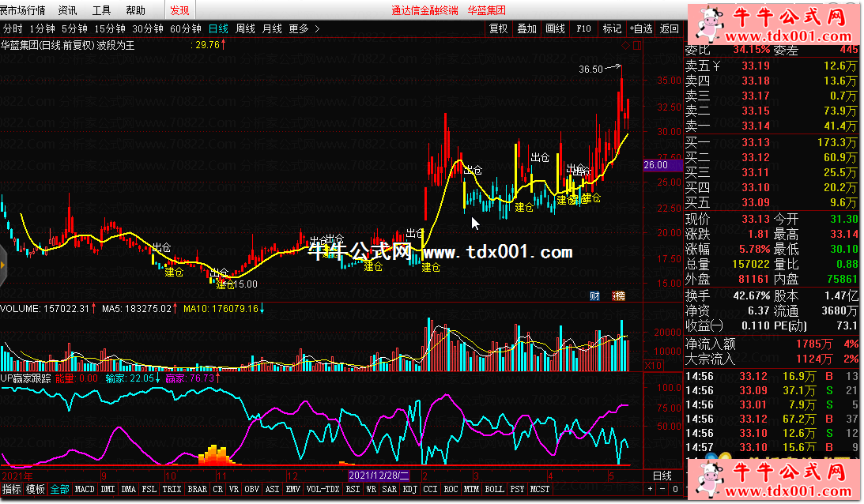
Task: Open the 财 financial info icon
Action: coord(594,295)
